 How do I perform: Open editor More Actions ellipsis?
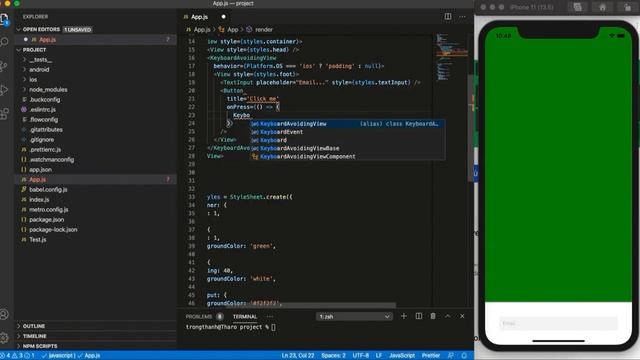(x=462, y=17)
